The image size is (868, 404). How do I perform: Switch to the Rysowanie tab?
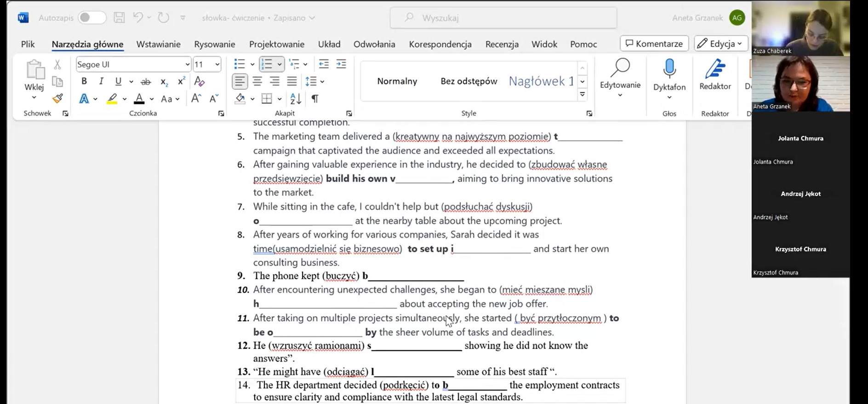coord(215,44)
